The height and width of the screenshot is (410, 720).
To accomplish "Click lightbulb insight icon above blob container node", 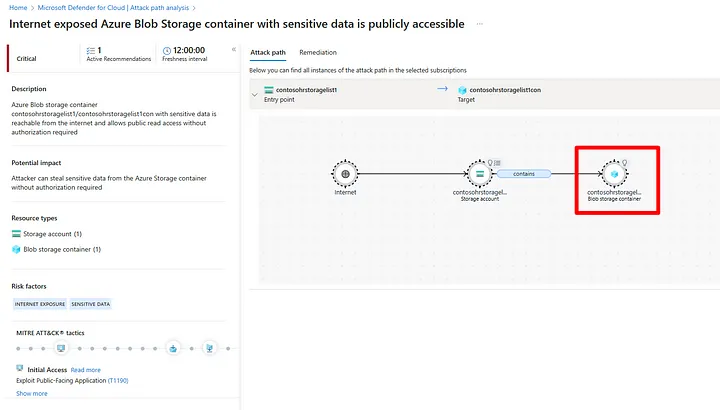I will point(624,163).
